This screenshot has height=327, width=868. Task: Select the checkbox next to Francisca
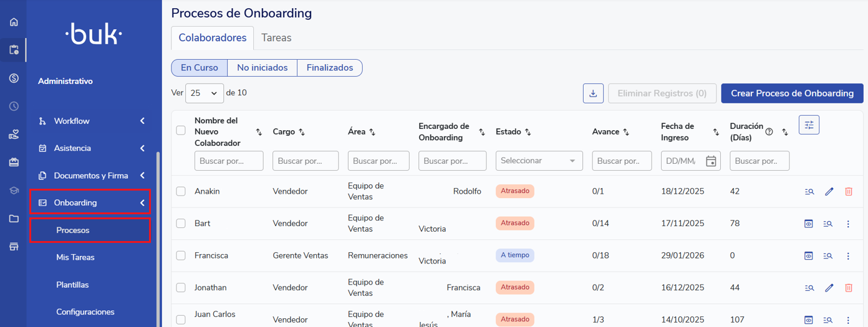pyautogui.click(x=181, y=255)
